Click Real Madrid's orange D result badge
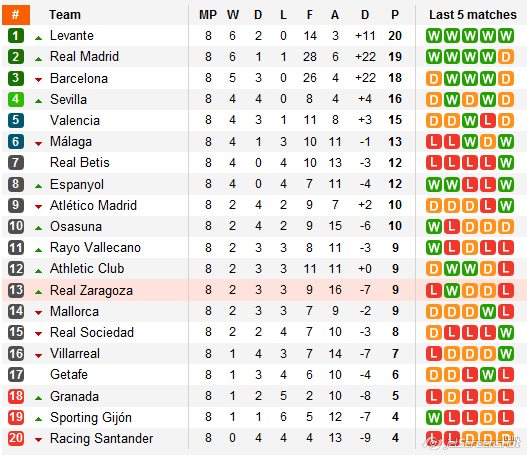527x455 pixels. [x=506, y=57]
